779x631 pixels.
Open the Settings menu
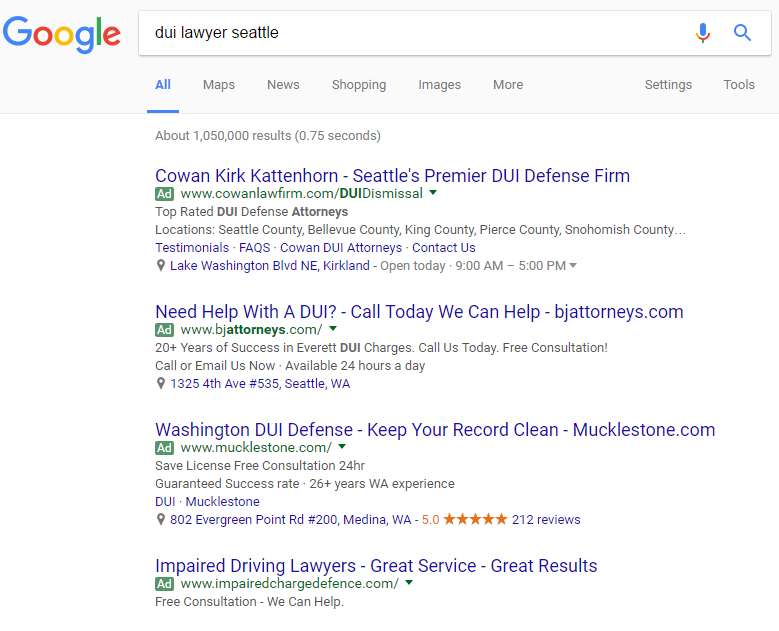[668, 85]
